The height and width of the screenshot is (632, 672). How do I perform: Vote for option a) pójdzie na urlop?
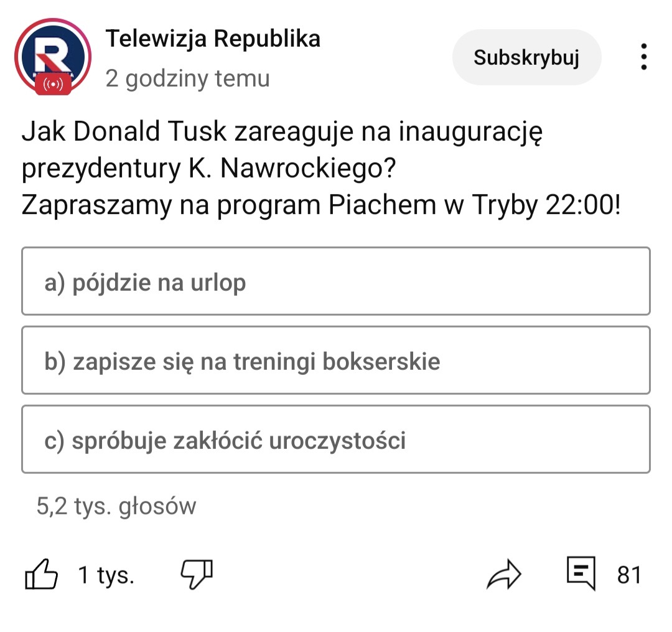[x=336, y=282]
